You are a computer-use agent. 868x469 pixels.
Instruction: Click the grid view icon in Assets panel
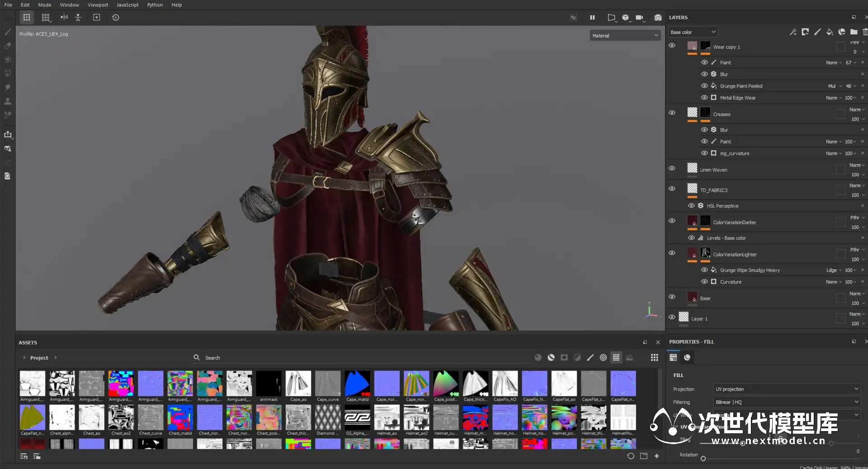[x=654, y=357]
